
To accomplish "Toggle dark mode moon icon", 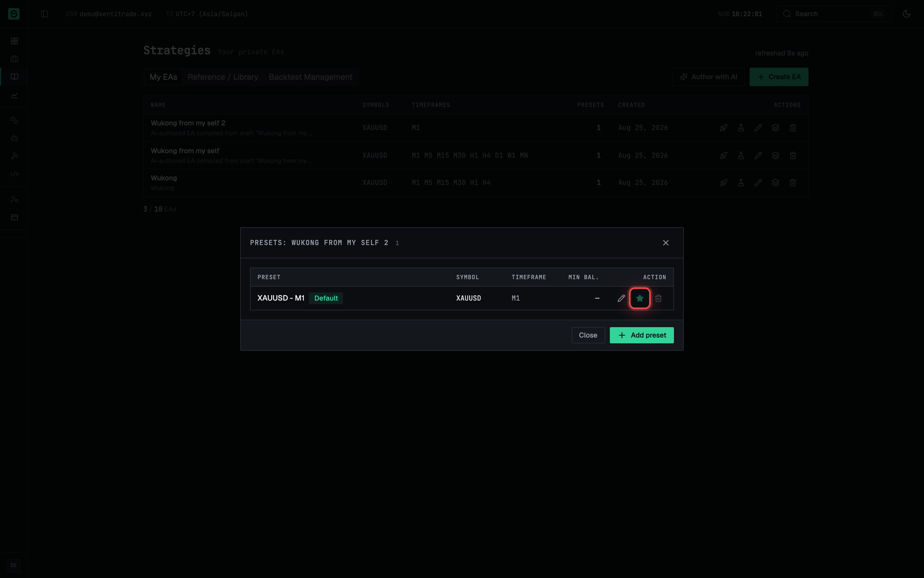I will 906,14.
